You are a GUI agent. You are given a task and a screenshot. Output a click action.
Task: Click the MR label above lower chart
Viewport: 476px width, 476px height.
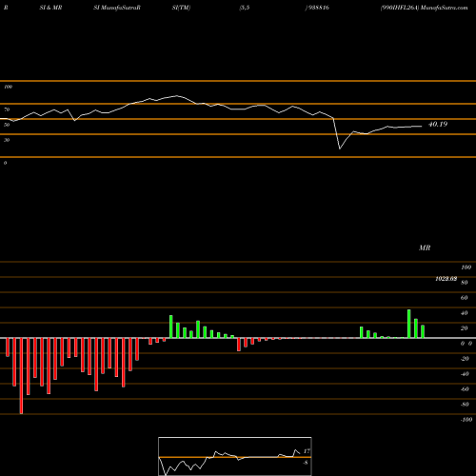coord(425,248)
